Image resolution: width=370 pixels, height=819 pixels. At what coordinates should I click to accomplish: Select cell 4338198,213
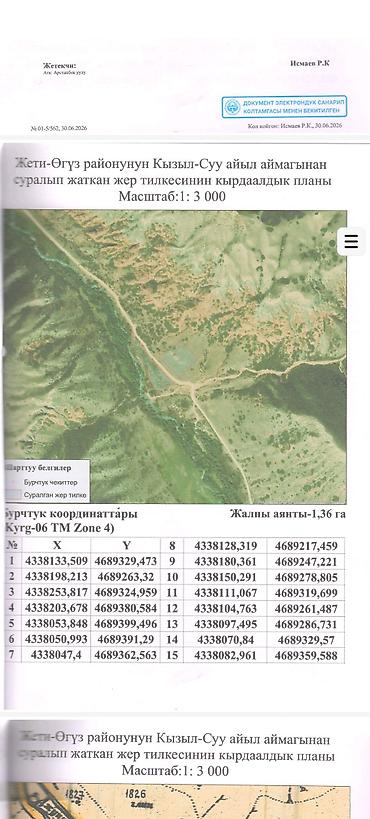pyautogui.click(x=56, y=577)
